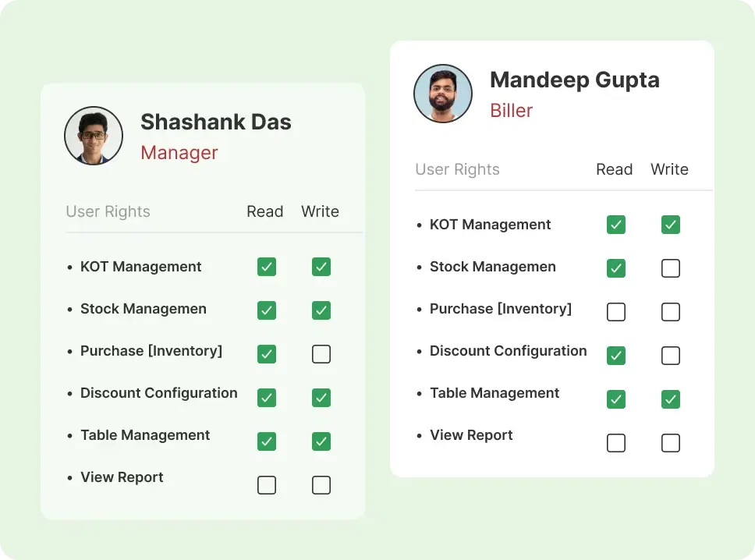The height and width of the screenshot is (560, 755).
Task: Enable Read permission for Shashank's View Report
Action: (267, 484)
